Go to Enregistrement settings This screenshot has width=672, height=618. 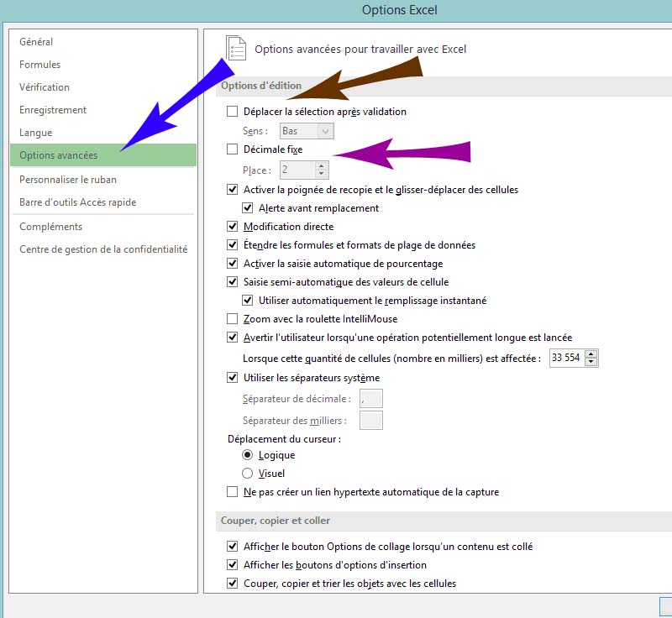(53, 110)
